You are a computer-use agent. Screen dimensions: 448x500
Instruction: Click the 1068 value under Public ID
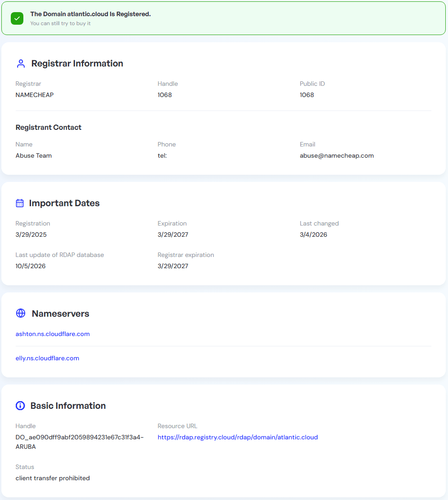(x=307, y=95)
